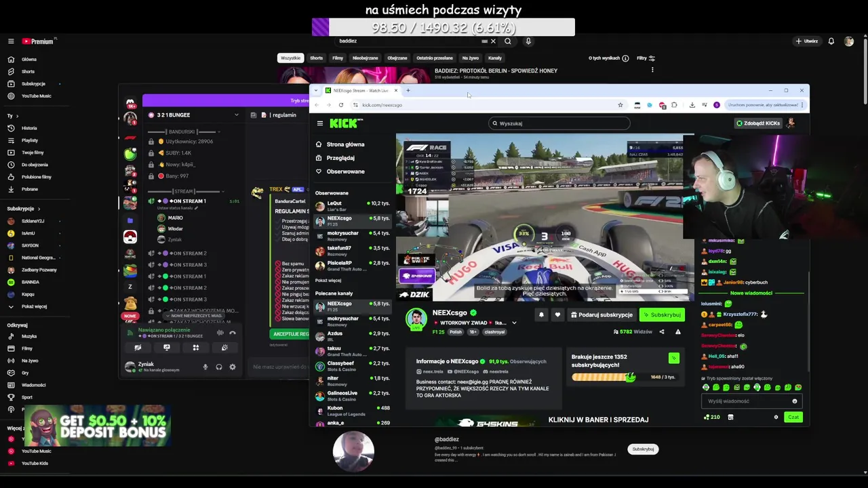Share the NEEXcsgo stream

[662, 332]
